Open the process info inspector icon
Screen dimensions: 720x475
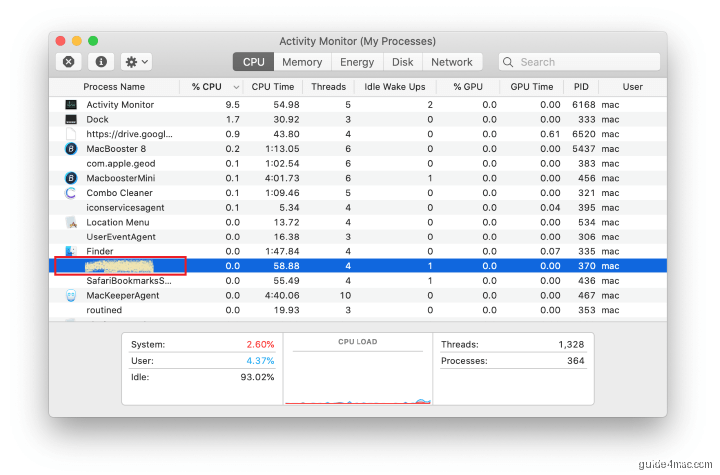101,62
